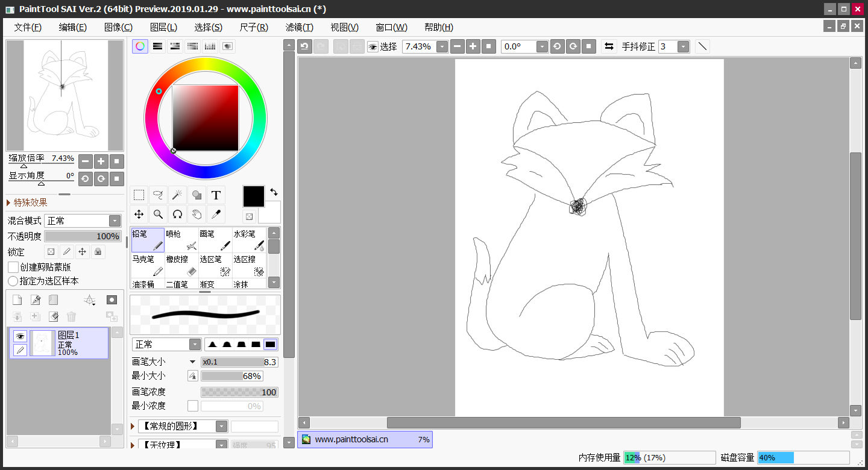This screenshot has width=868, height=470.
Task: Open the 视图(V) menu
Action: coord(345,27)
